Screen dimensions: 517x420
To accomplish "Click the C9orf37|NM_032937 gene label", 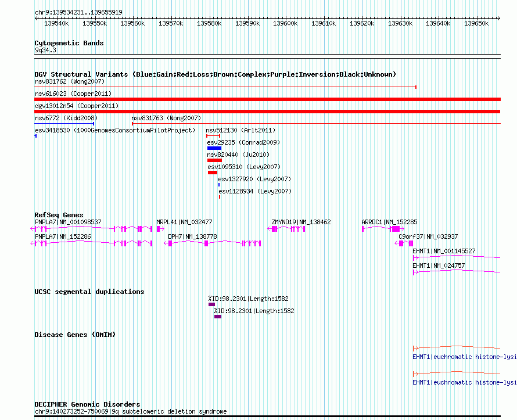I will (428, 236).
